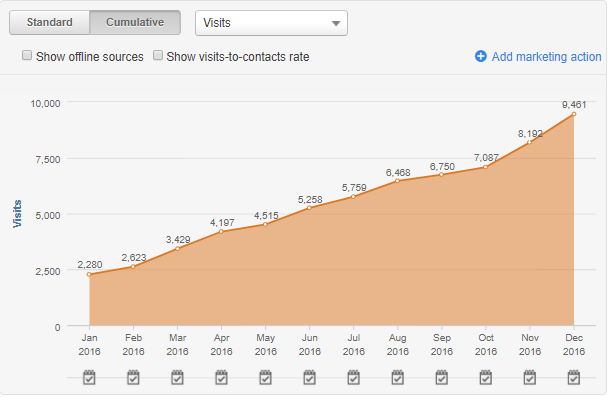Select the Apr 2016 data point 4,197
The height and width of the screenshot is (397, 609).
click(221, 232)
